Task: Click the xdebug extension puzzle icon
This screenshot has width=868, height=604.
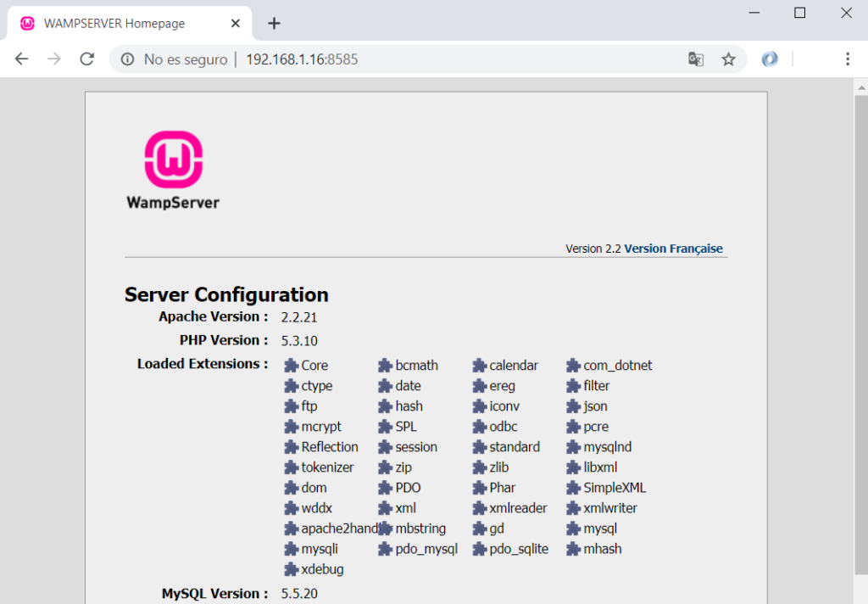Action: pos(292,570)
